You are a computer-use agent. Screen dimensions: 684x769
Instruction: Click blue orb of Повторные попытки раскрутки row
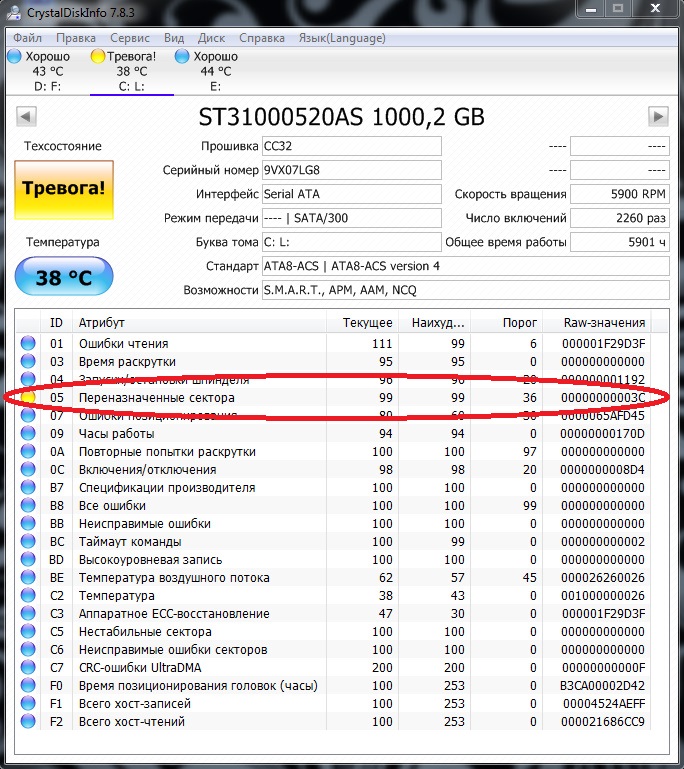coord(28,452)
